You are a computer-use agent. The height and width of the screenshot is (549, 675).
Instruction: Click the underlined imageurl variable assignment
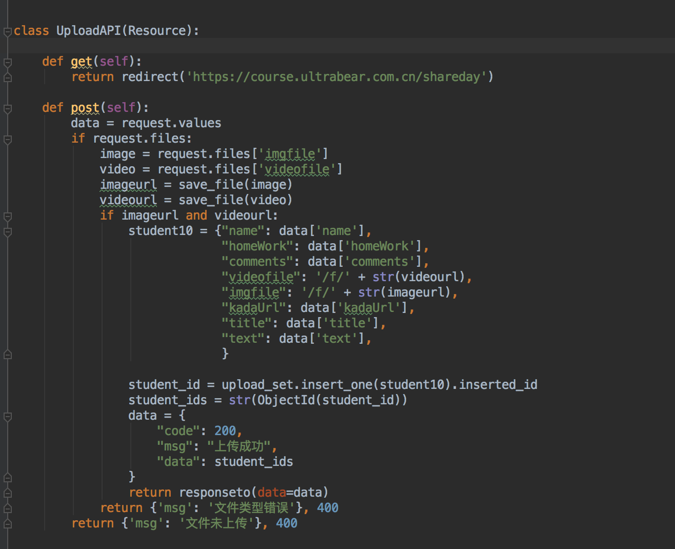[x=128, y=185]
